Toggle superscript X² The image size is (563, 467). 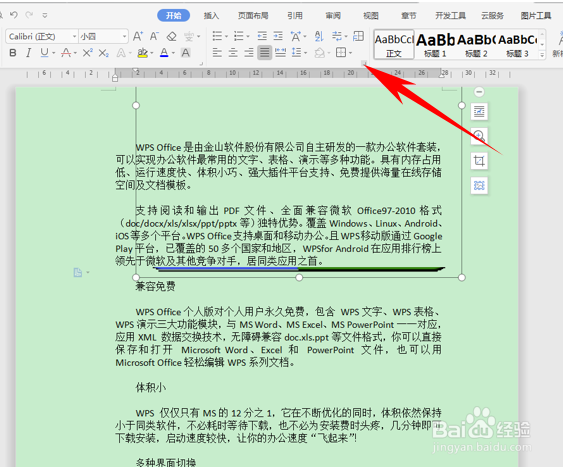click(88, 53)
